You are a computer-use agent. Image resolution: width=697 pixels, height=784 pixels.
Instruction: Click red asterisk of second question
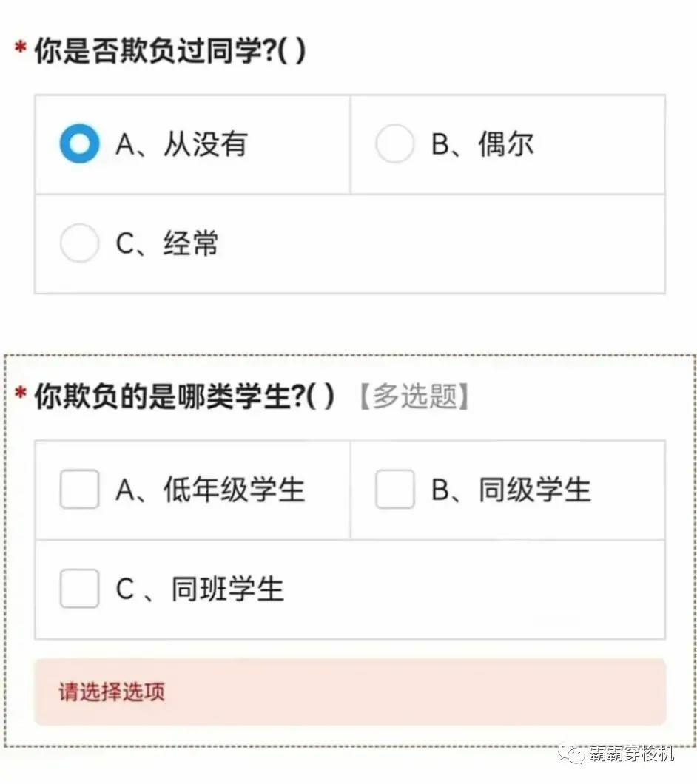[21, 395]
